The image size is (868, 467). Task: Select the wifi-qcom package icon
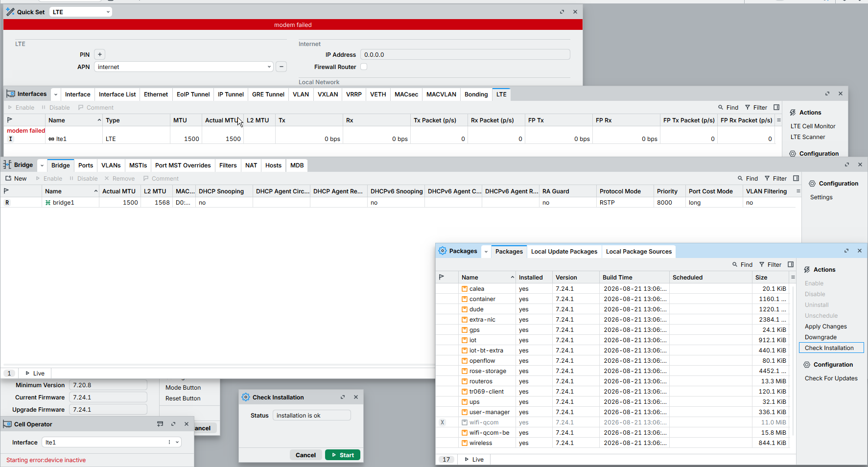point(465,422)
